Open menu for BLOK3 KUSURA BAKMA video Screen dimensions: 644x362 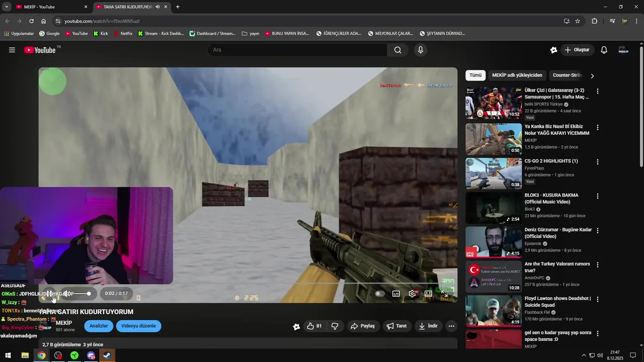pyautogui.click(x=598, y=196)
